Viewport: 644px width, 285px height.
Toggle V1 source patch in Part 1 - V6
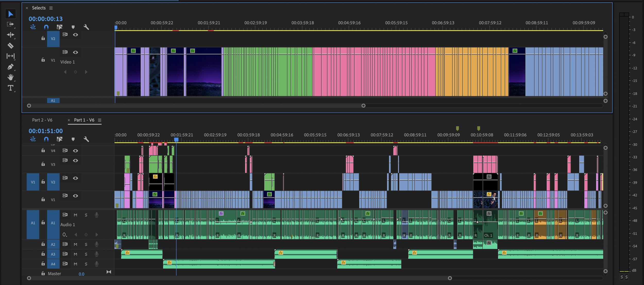[x=33, y=182]
